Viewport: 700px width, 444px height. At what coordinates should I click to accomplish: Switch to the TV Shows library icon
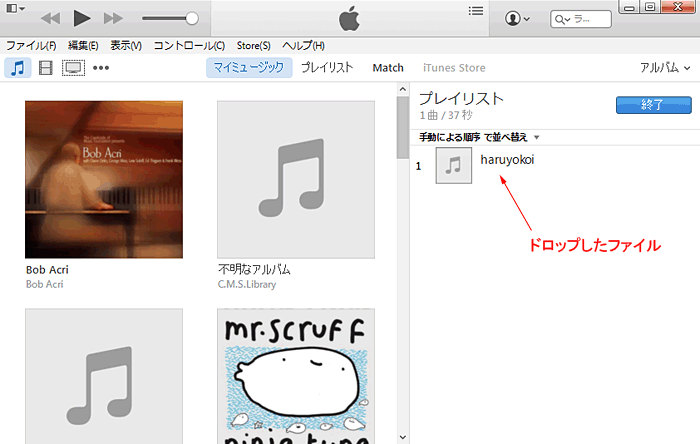[73, 68]
